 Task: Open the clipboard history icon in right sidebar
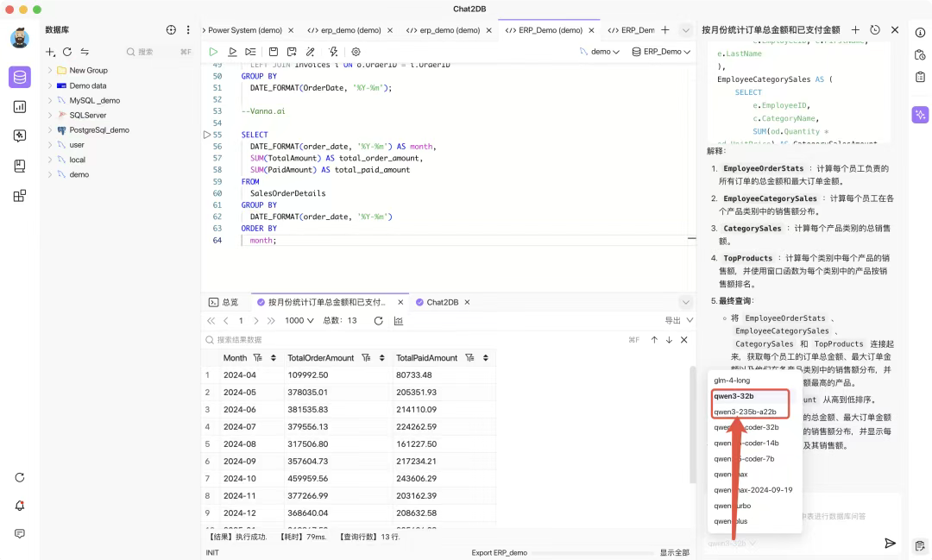pos(920,54)
